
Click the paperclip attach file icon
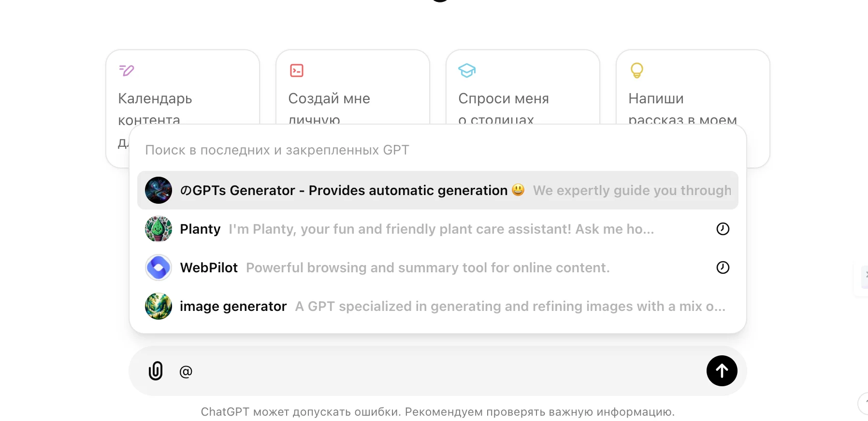(x=156, y=371)
